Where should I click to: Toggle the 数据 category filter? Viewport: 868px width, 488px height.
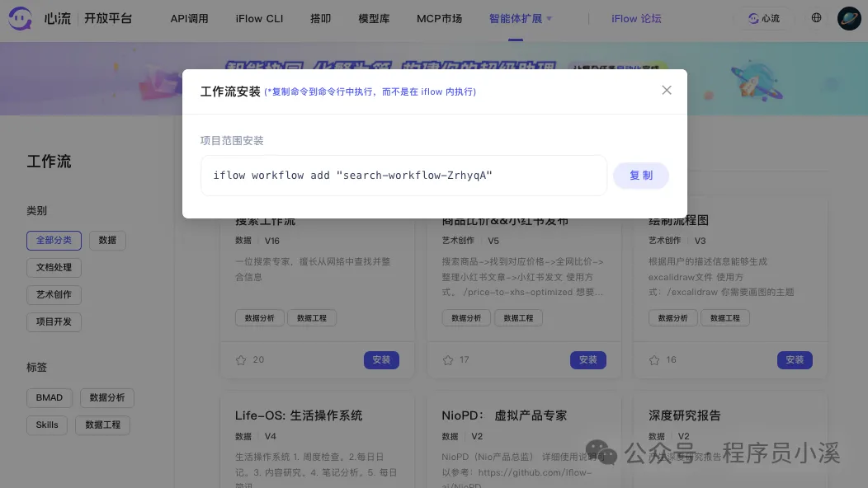coord(107,240)
